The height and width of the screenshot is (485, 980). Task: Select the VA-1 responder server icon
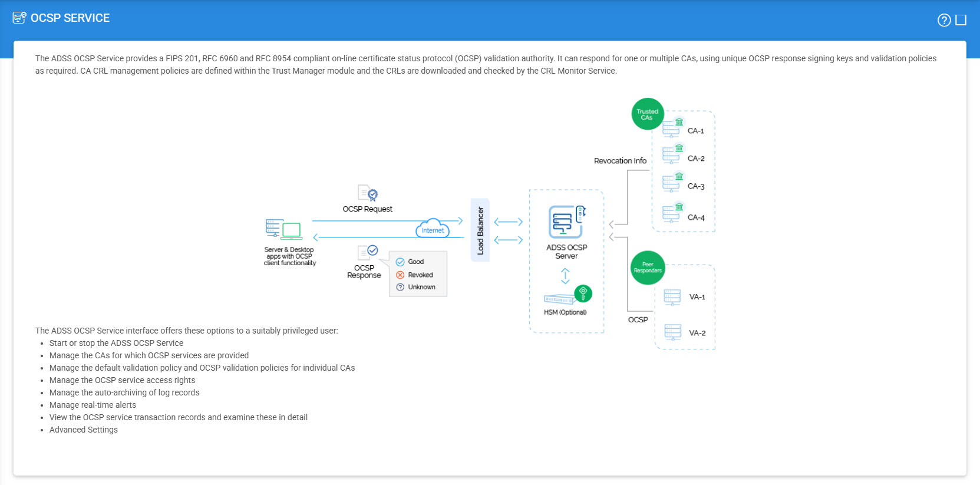[x=672, y=297]
